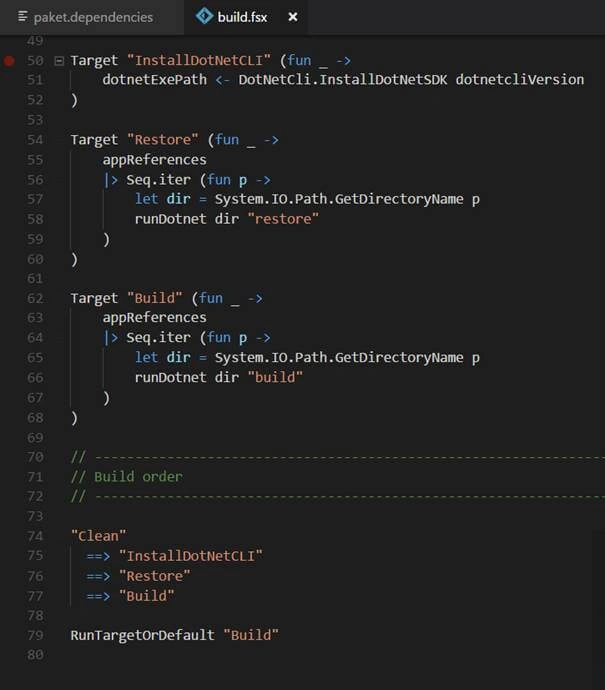Click the "build" string on line 66

pos(275,377)
